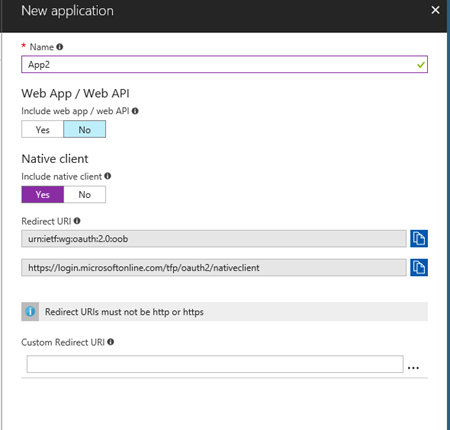This screenshot has height=430, width=450.
Task: Select Yes for Include web app / web API
Action: pos(42,129)
